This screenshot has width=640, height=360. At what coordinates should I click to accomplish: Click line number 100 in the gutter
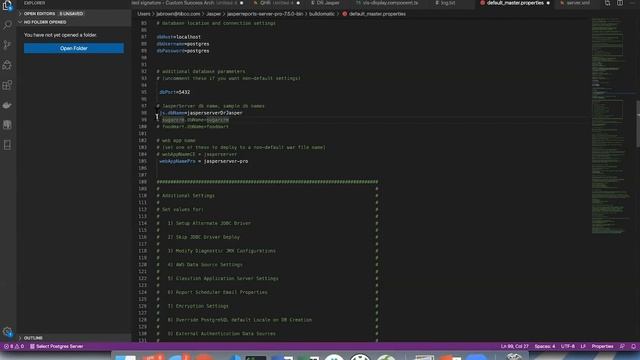pos(142,127)
